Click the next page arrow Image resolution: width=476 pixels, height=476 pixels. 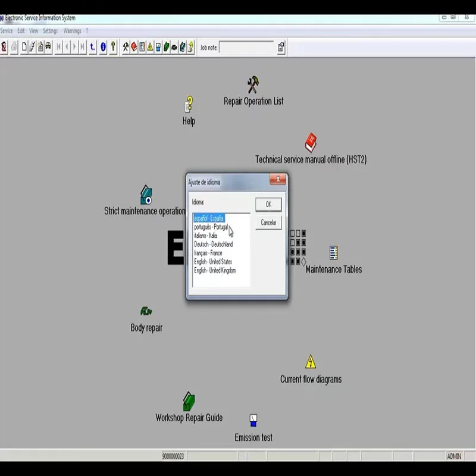pos(74,47)
